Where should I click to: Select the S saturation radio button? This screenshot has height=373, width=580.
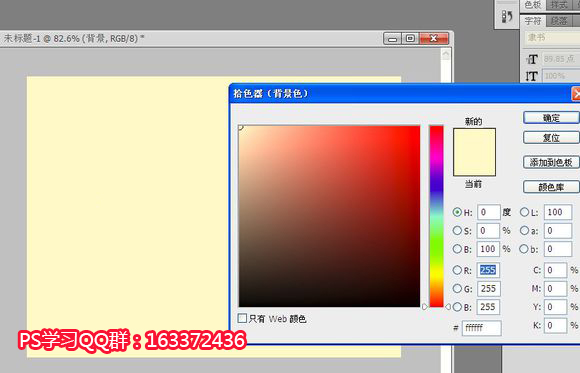click(x=457, y=231)
